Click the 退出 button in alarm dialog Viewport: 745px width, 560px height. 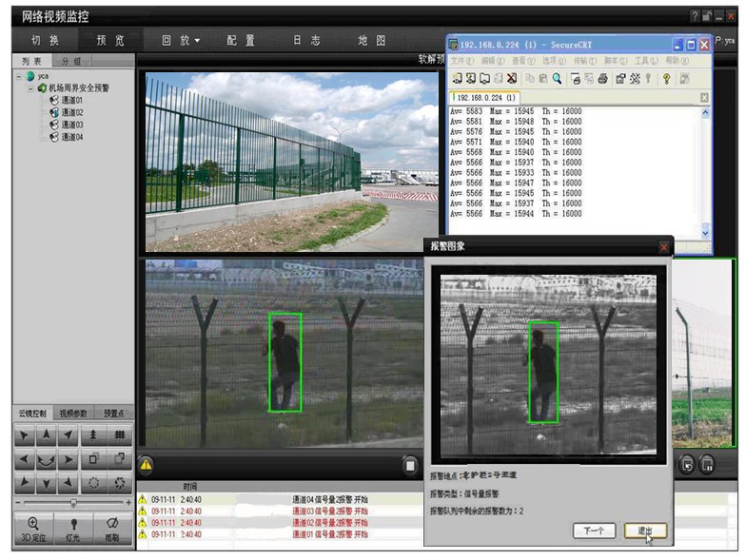(x=645, y=531)
